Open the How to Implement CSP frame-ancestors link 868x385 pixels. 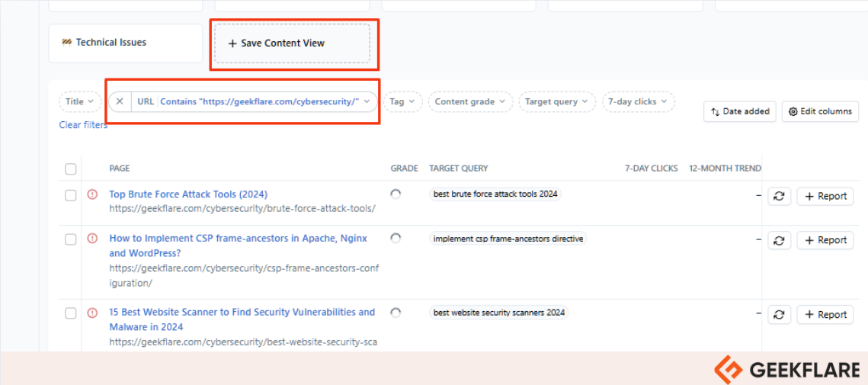coord(238,245)
